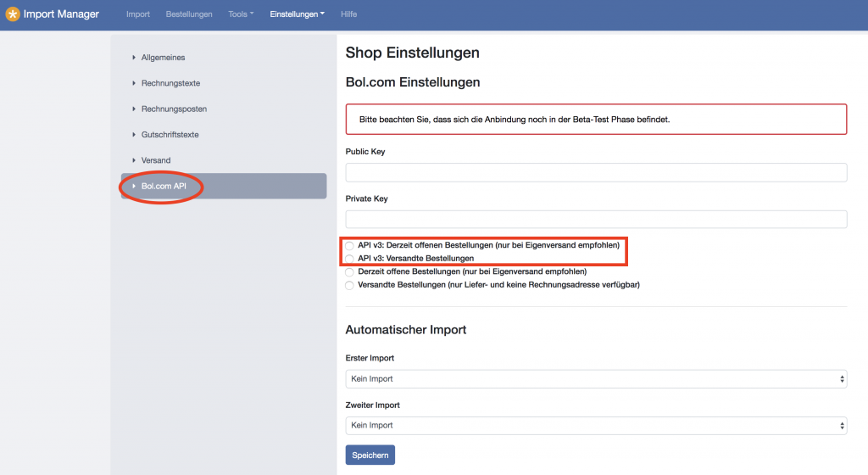Select Rechnungsposten in the sidebar
This screenshot has width=868, height=475.
[x=174, y=109]
